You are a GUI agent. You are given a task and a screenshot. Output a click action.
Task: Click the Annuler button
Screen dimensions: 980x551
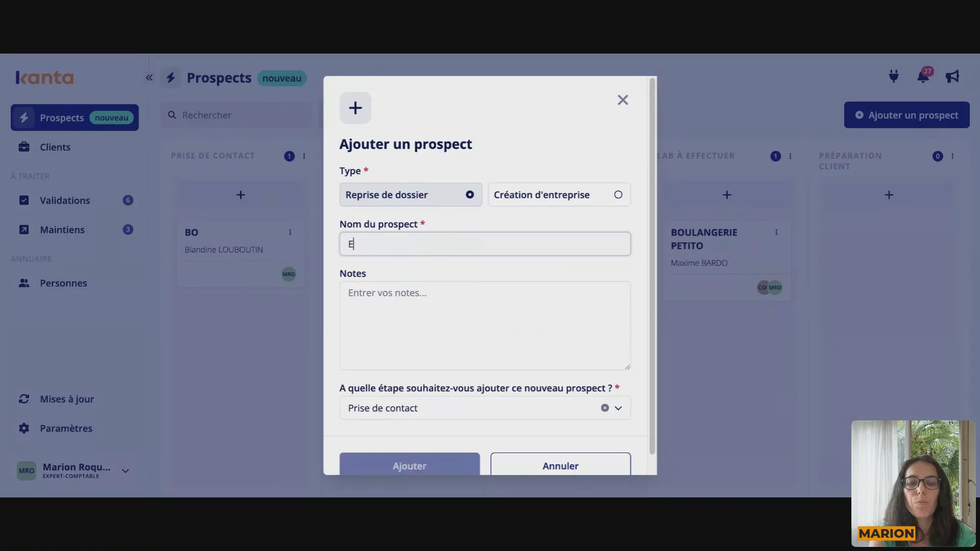[x=560, y=464]
